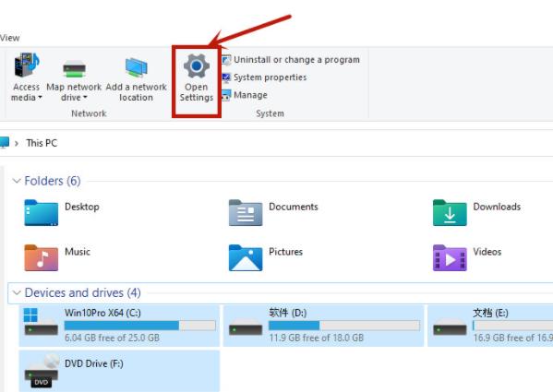Select the Music folder icon

pyautogui.click(x=42, y=258)
